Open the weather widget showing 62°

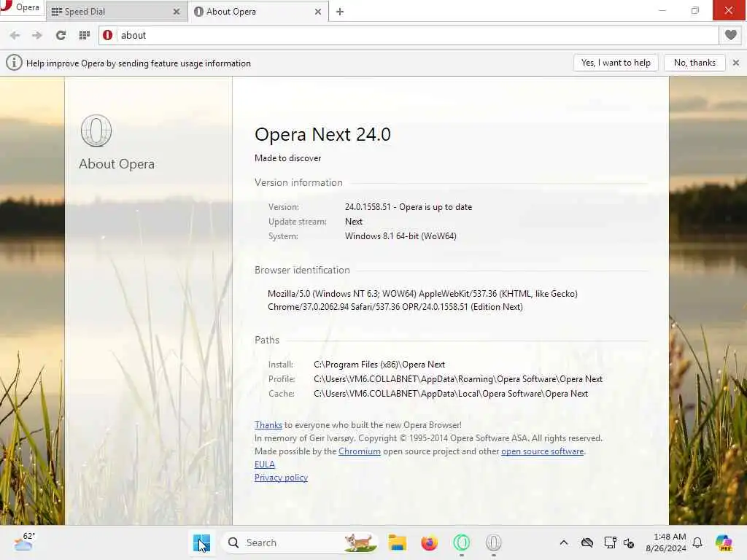click(x=24, y=542)
